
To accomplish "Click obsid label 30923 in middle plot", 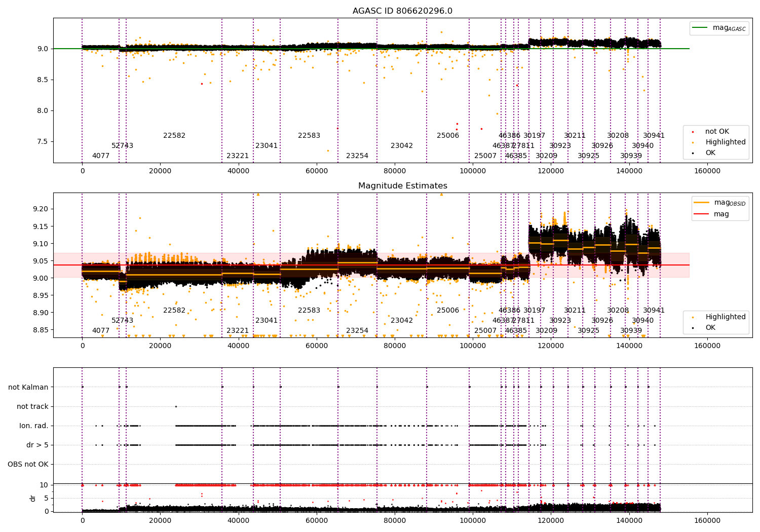I will [560, 321].
